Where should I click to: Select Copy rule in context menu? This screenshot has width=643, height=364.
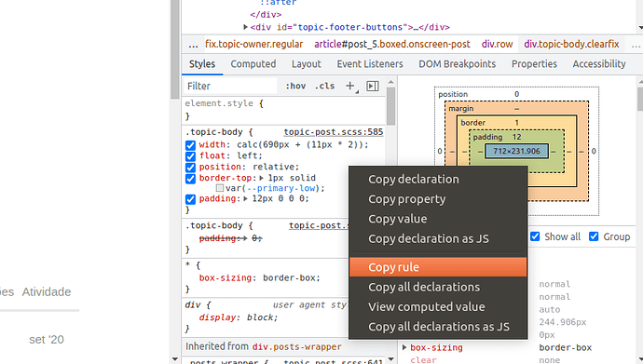pyautogui.click(x=438, y=267)
